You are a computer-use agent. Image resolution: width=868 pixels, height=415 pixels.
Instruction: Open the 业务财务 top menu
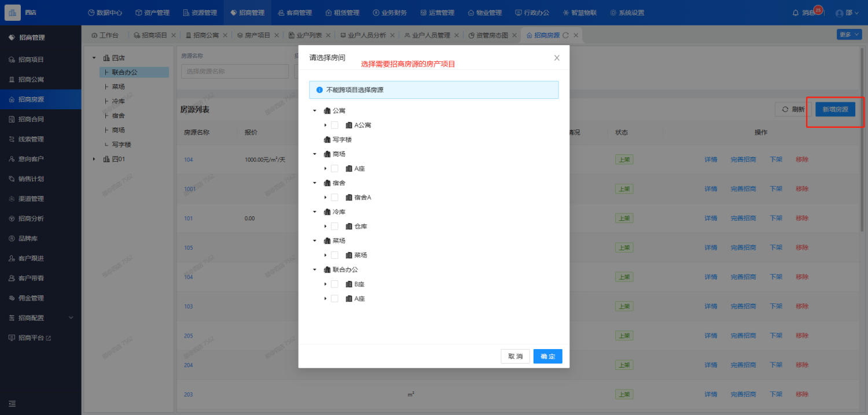click(389, 13)
